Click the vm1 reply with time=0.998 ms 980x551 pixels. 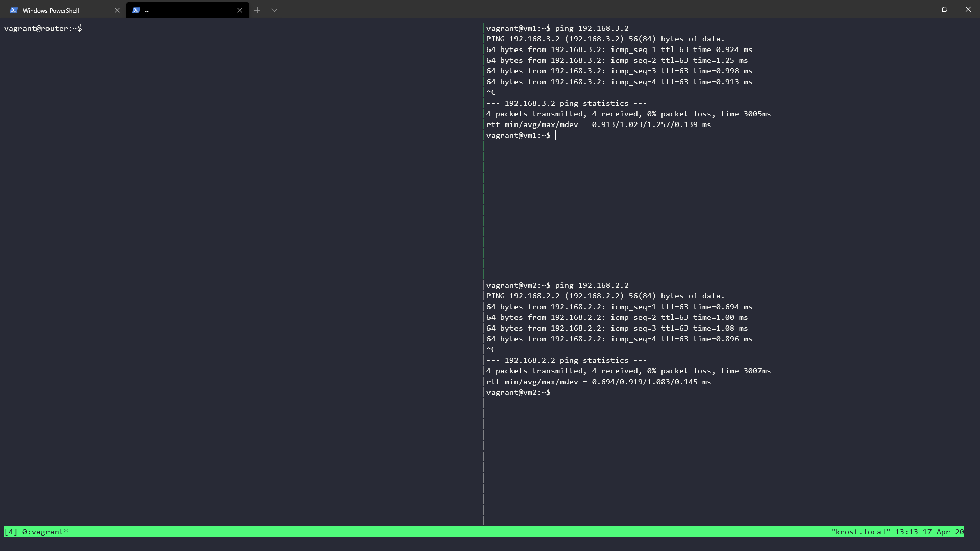619,71
